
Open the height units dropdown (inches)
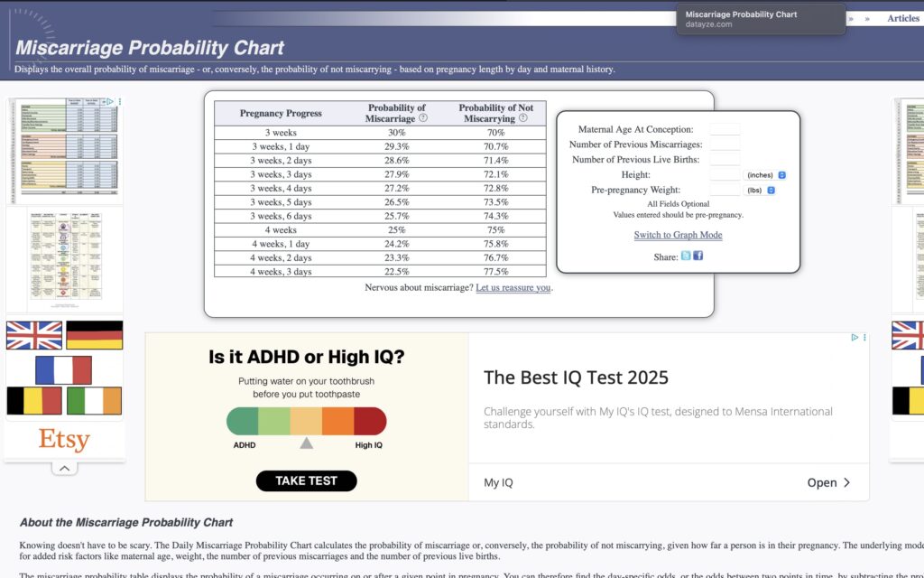coord(765,174)
